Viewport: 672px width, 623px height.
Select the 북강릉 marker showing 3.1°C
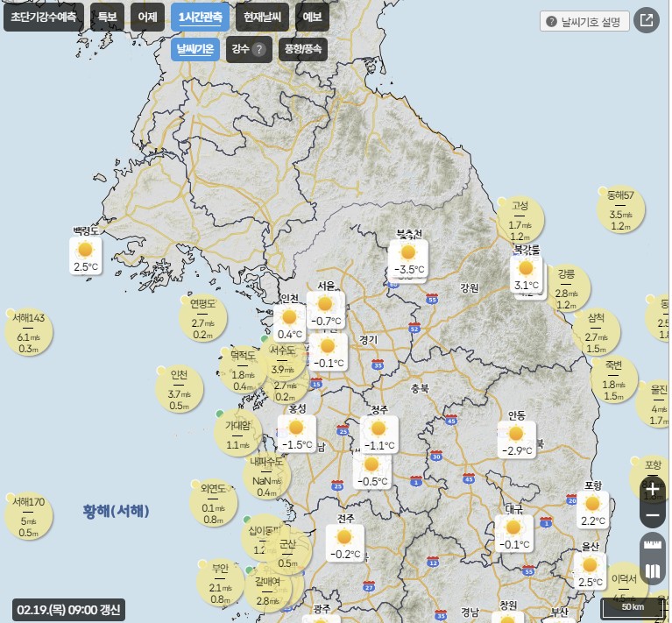click(x=527, y=273)
